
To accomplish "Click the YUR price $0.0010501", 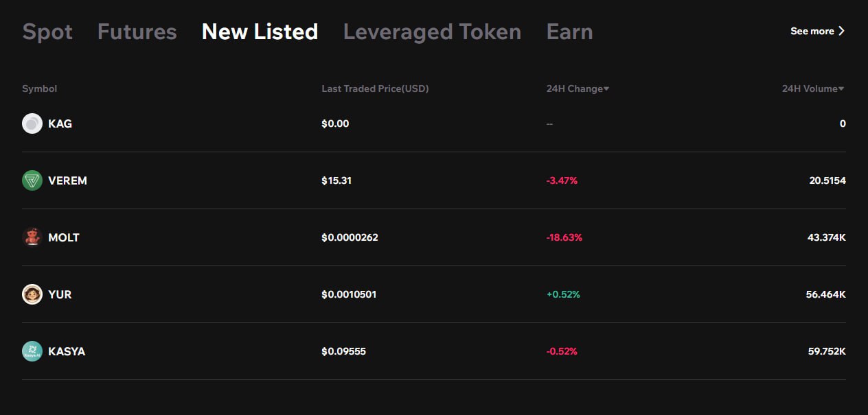I will pos(349,294).
